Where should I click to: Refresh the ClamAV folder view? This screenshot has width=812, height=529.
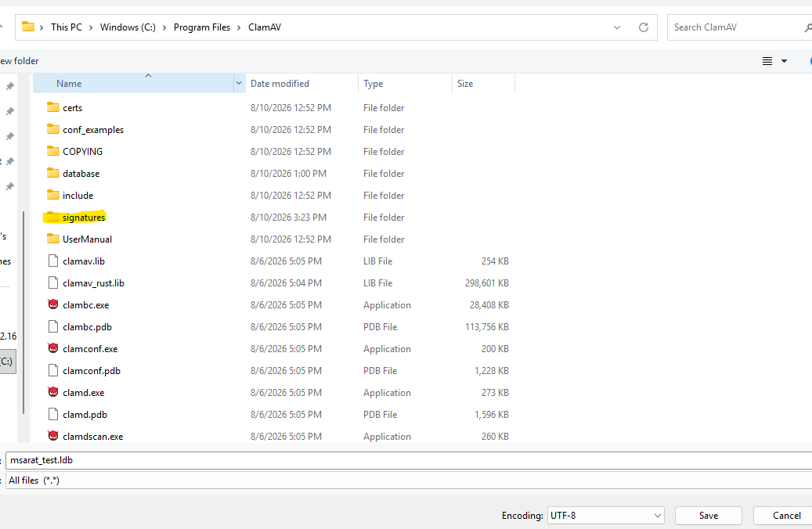[643, 27]
